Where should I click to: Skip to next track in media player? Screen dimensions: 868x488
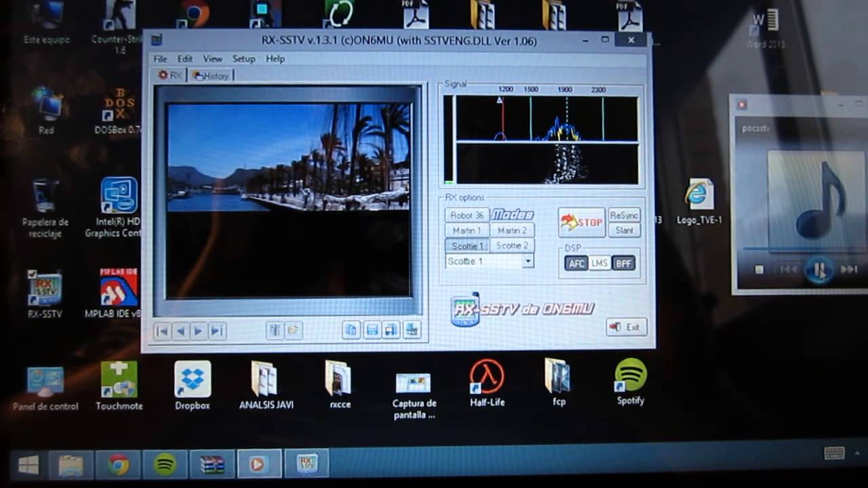click(848, 270)
